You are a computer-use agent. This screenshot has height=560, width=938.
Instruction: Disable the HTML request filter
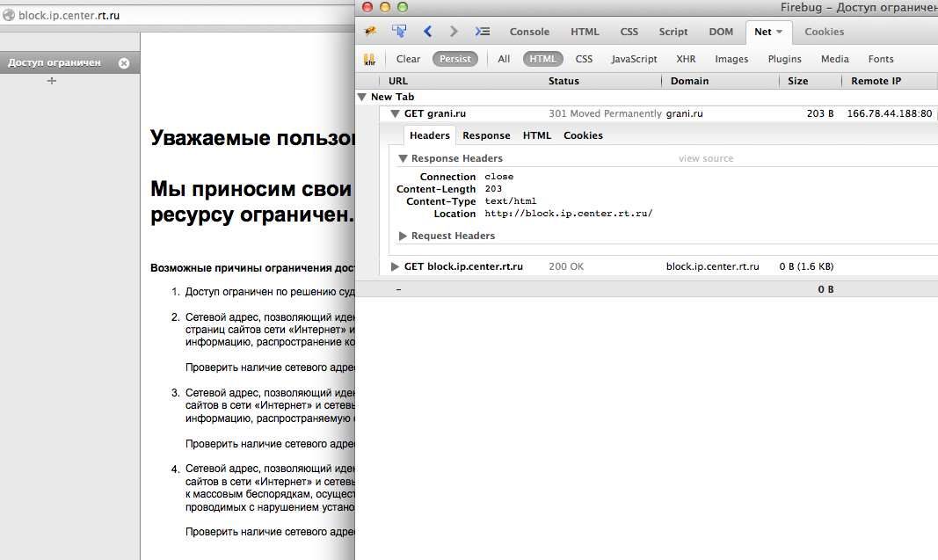click(542, 59)
